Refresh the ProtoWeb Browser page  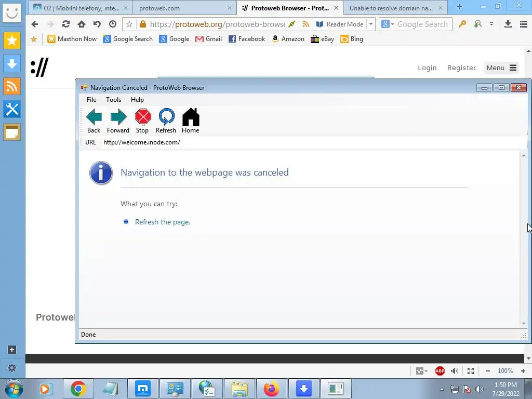[166, 121]
